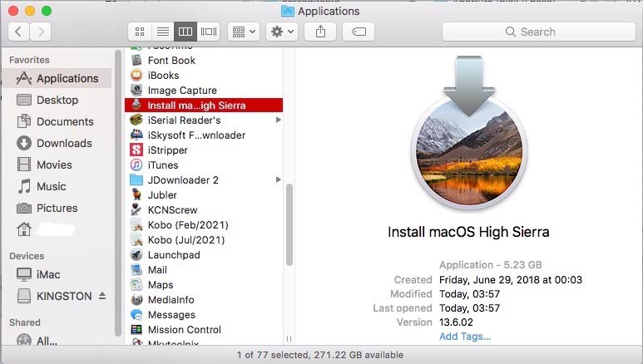Open Desktop in the sidebar

point(57,100)
